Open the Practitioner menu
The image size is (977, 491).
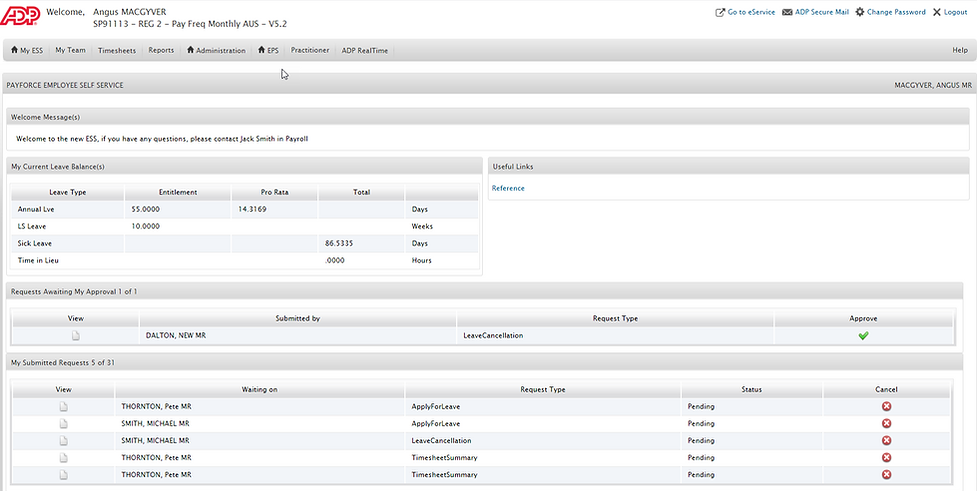pos(310,50)
